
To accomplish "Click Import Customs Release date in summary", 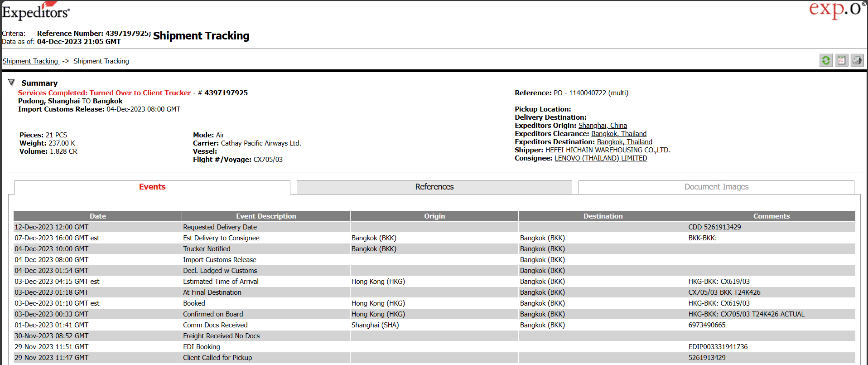I will point(143,109).
